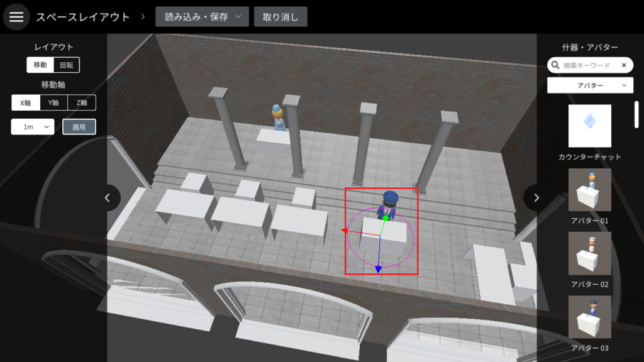Select the Y軸 movement axis
Viewport: 644px width, 362px height.
[x=53, y=102]
